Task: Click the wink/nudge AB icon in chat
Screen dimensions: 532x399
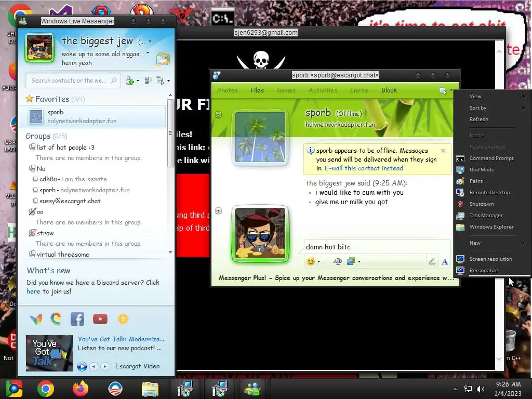Action: point(338,261)
